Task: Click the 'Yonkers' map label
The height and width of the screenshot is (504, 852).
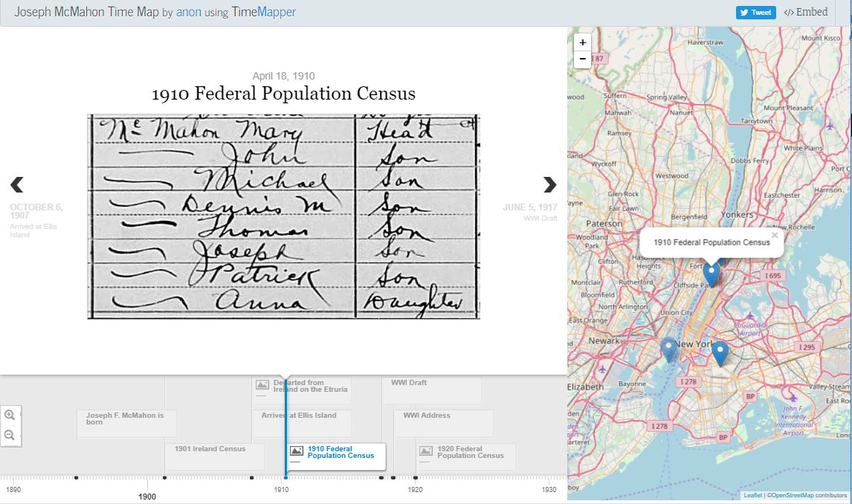Action: click(738, 215)
